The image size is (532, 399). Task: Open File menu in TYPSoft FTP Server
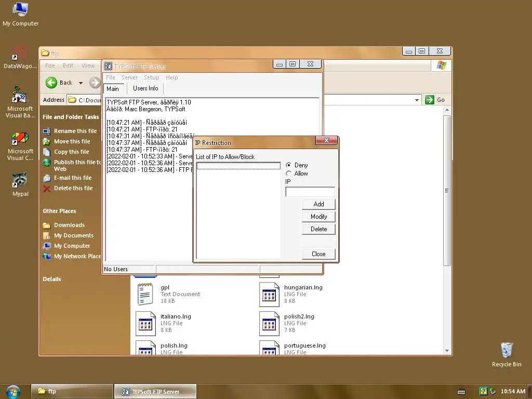coord(111,77)
